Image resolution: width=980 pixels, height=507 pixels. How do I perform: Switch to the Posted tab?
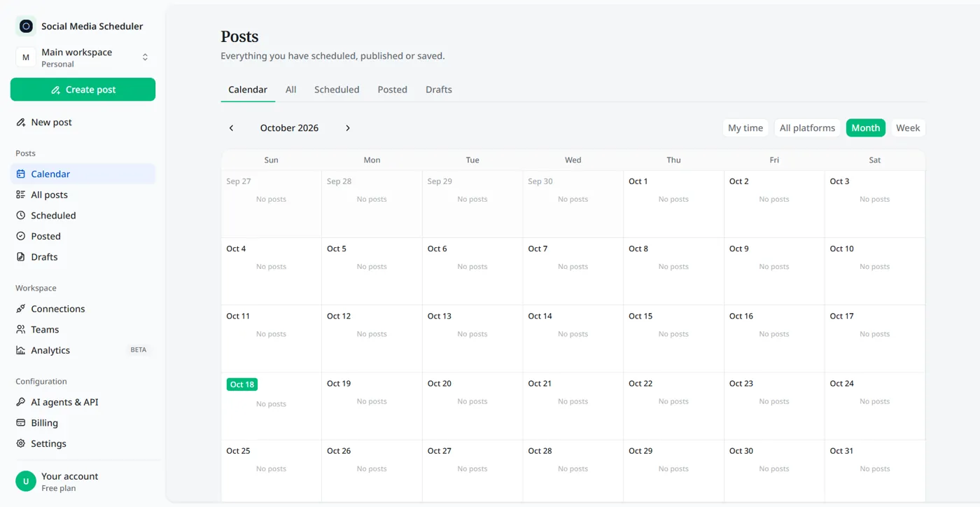click(x=393, y=90)
